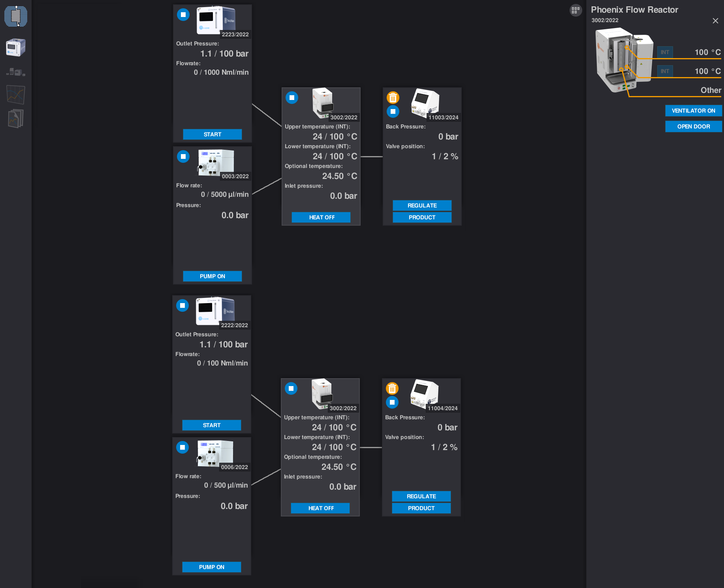Click the grid layout icon

tap(575, 10)
